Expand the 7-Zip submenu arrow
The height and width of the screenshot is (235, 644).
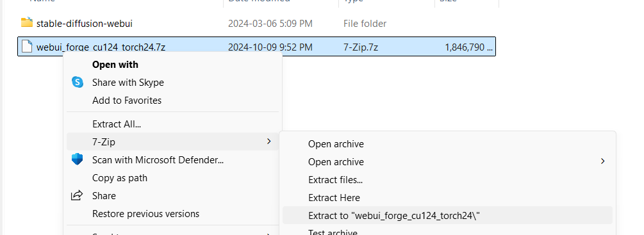268,142
